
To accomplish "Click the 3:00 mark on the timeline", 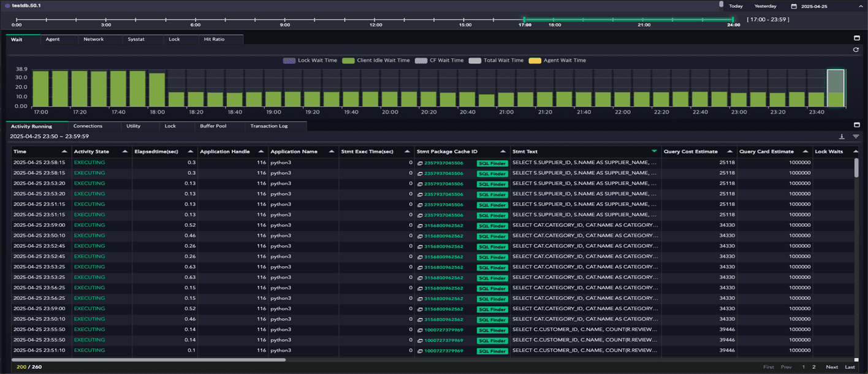I will pyautogui.click(x=106, y=20).
